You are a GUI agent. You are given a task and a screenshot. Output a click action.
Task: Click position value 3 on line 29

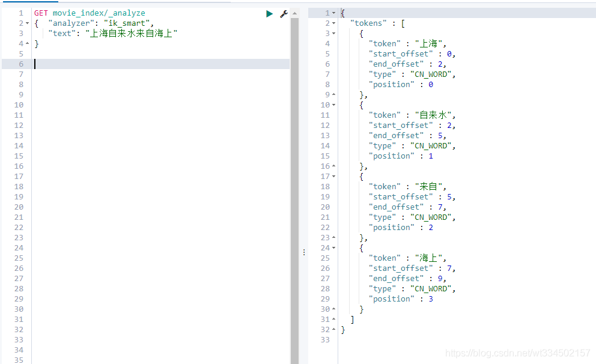coord(431,299)
